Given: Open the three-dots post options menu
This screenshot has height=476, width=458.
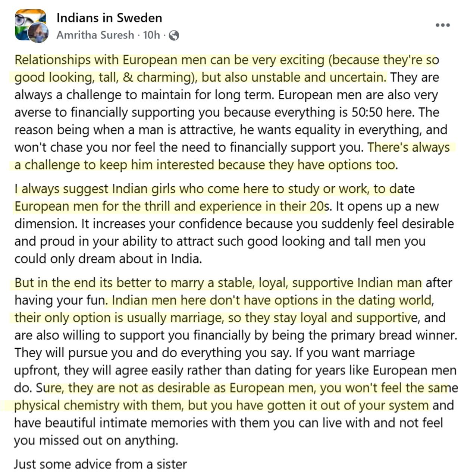Looking at the screenshot, I should pyautogui.click(x=442, y=25).
